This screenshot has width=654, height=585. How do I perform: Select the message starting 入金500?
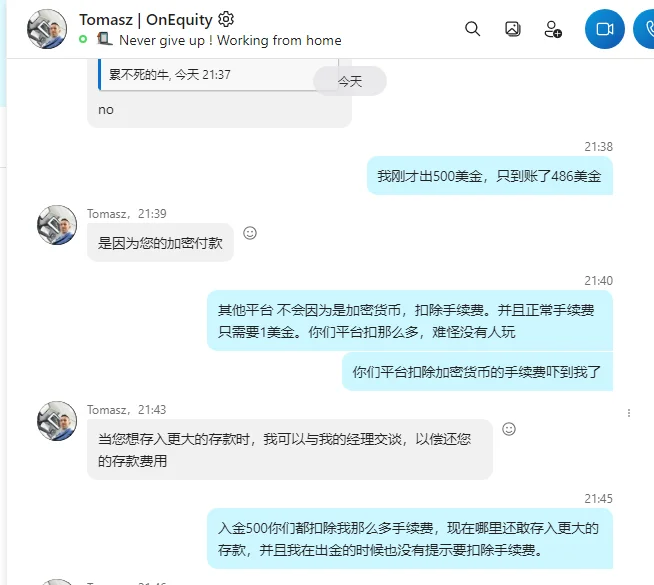coord(410,539)
